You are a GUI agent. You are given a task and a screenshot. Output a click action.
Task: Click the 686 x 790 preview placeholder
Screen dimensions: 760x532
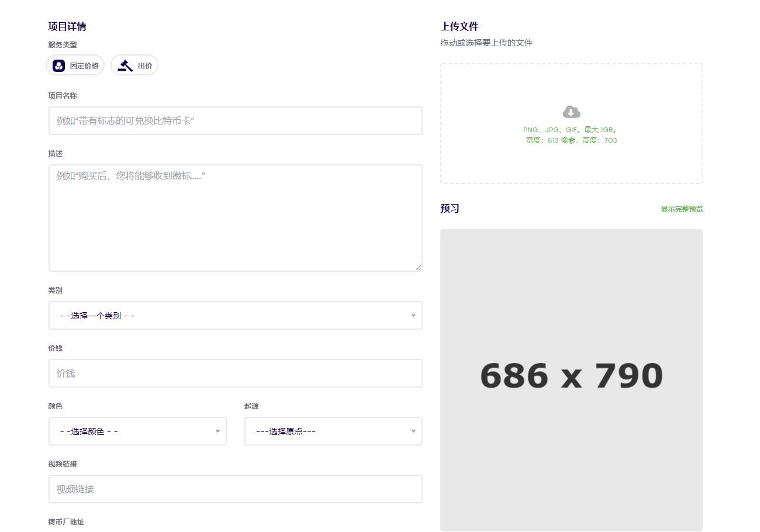(x=571, y=376)
